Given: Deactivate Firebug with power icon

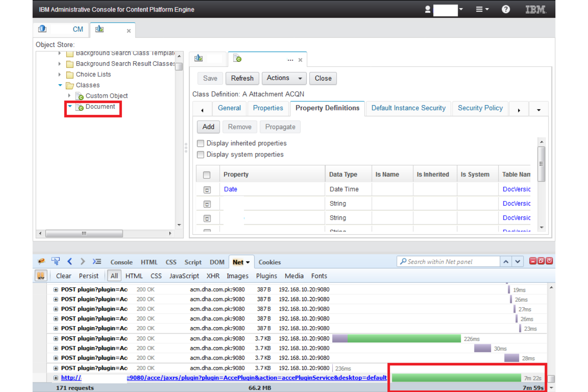Looking at the screenshot, I should point(549,261).
